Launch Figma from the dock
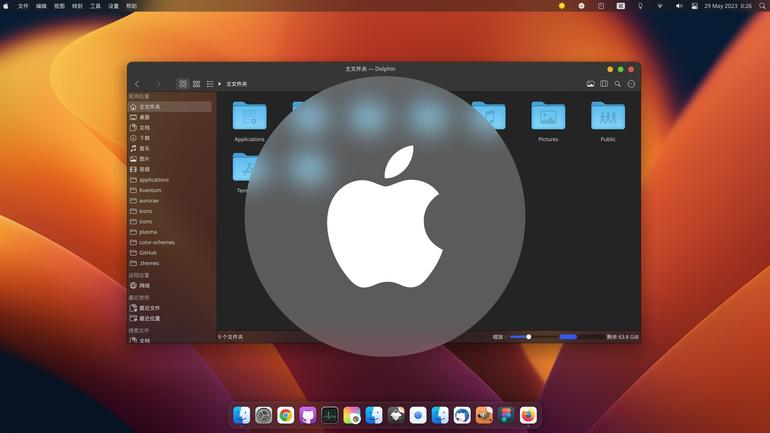The height and width of the screenshot is (433, 770). point(506,415)
